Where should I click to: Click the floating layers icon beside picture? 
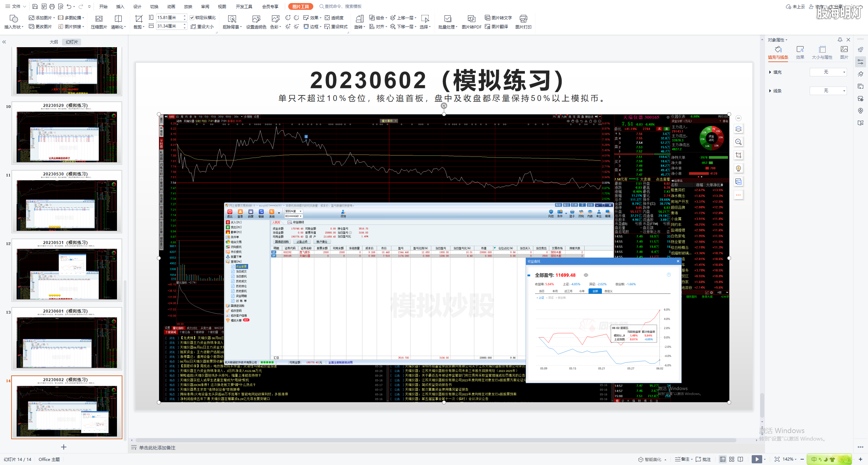tap(738, 129)
